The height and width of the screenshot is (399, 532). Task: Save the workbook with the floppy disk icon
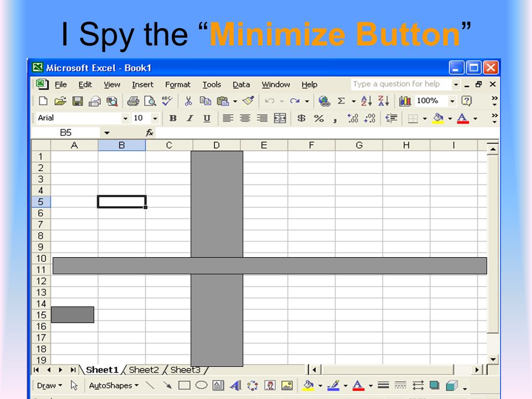point(78,101)
